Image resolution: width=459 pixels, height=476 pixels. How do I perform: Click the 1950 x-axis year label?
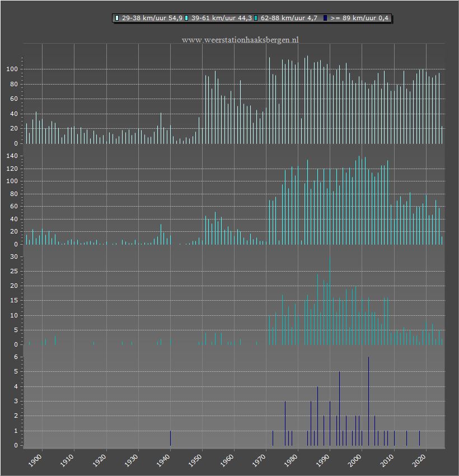click(196, 460)
